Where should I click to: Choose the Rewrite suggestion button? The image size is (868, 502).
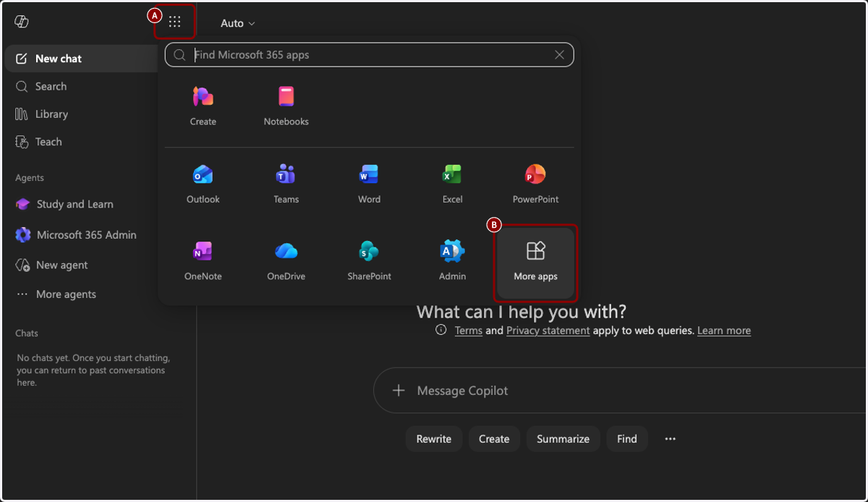point(434,439)
